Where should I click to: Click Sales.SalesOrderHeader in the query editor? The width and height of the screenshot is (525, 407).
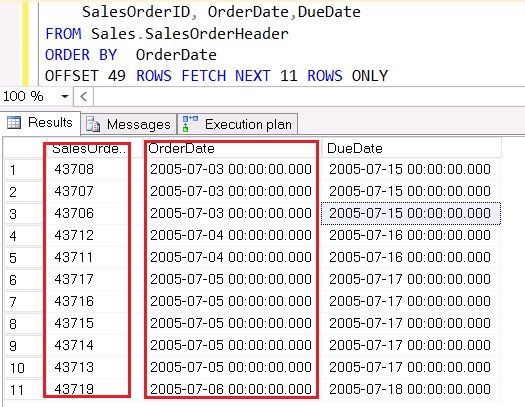(190, 34)
